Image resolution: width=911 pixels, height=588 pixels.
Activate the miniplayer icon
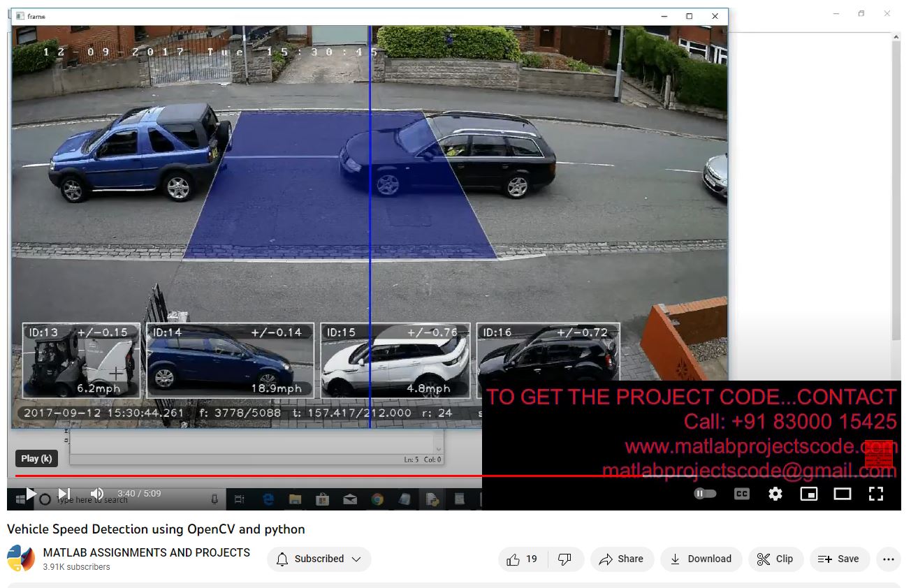808,494
